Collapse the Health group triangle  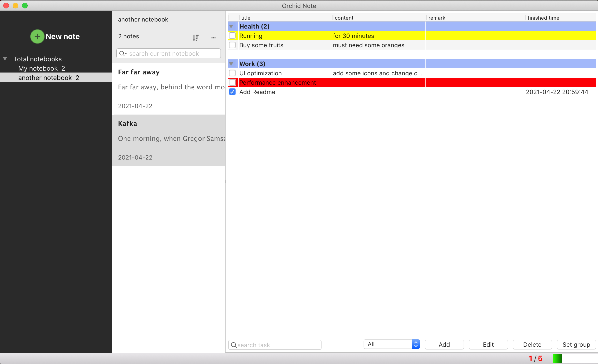coord(231,26)
